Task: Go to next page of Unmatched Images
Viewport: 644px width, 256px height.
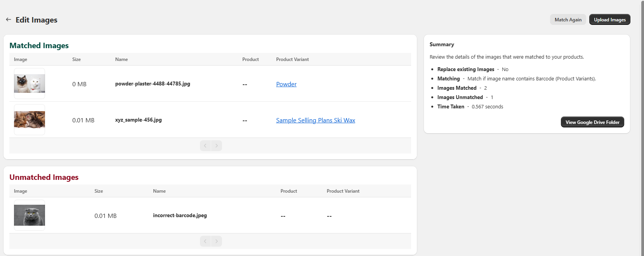Action: (x=217, y=241)
